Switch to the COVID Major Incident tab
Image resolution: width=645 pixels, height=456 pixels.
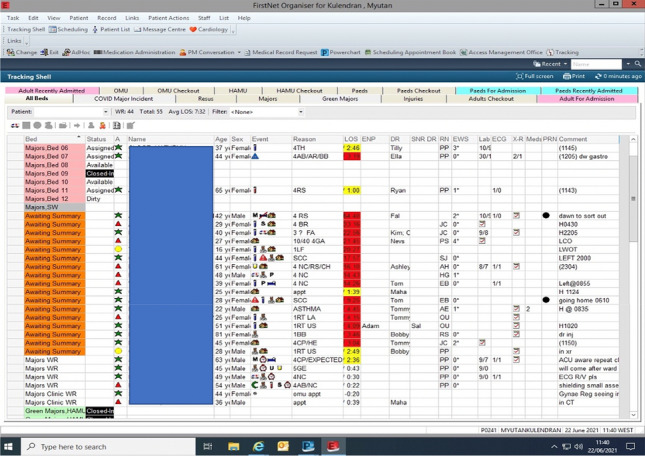click(x=123, y=99)
